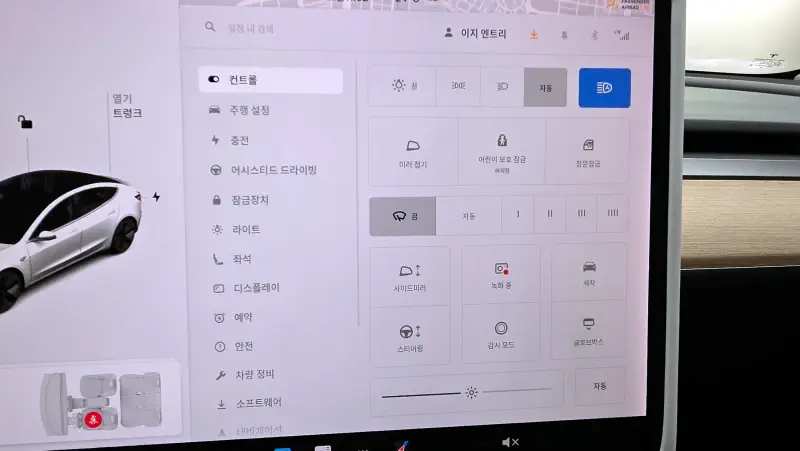Viewport: 800px width, 451px height.
Task: Select the 안전 safety menu
Action: click(x=234, y=346)
